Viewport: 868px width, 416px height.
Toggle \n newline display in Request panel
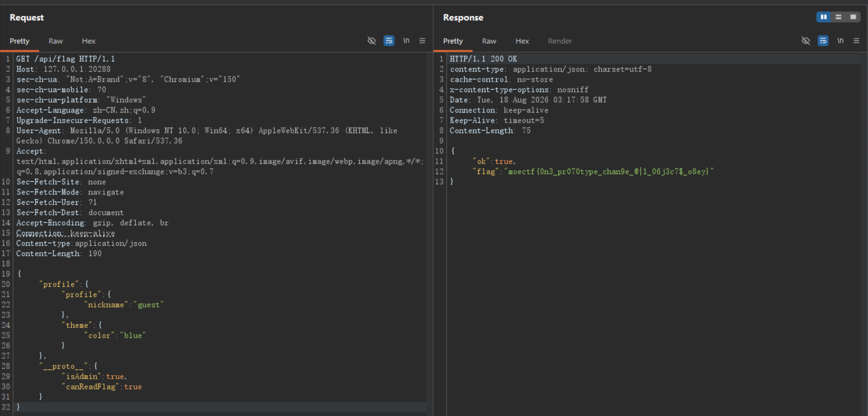pyautogui.click(x=406, y=41)
